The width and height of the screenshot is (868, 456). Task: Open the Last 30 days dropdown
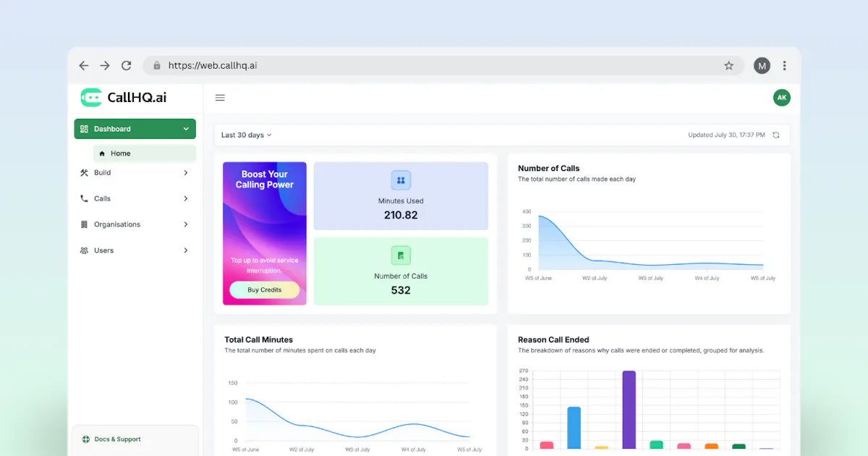[247, 135]
